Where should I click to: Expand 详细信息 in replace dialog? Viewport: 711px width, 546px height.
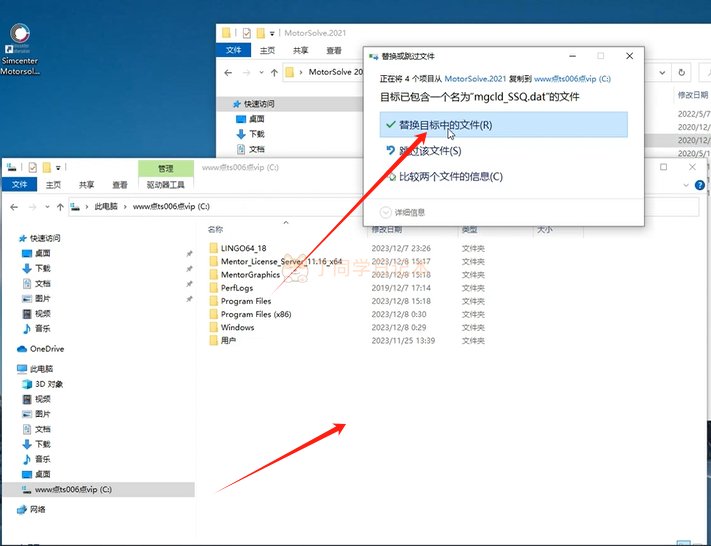pyautogui.click(x=403, y=212)
